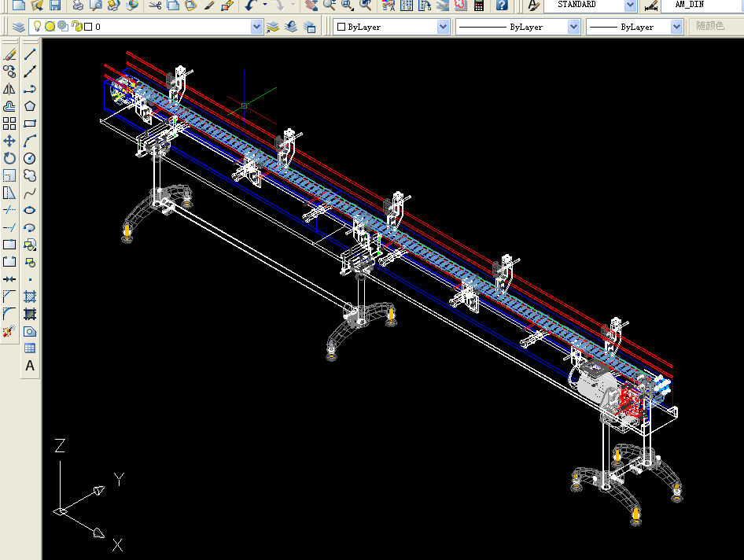Click the Match Properties brush icon

click(209, 5)
